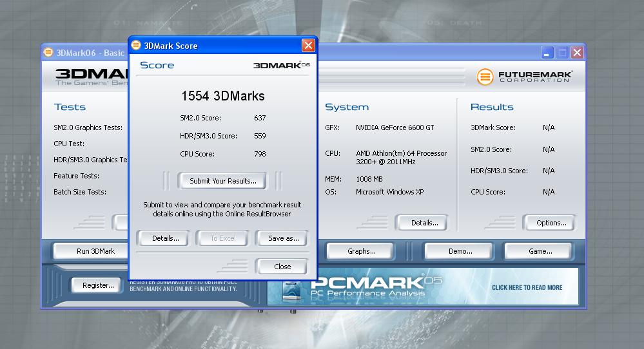
Task: Click the 3DMark06 logo in the score dialog
Action: (x=281, y=65)
